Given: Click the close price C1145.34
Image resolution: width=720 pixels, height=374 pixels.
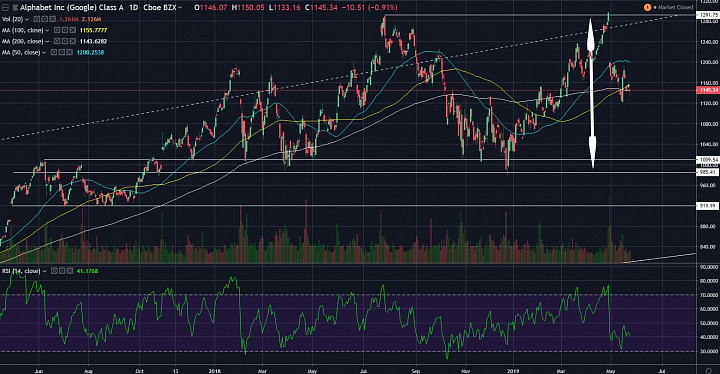Looking at the screenshot, I should (x=321, y=8).
